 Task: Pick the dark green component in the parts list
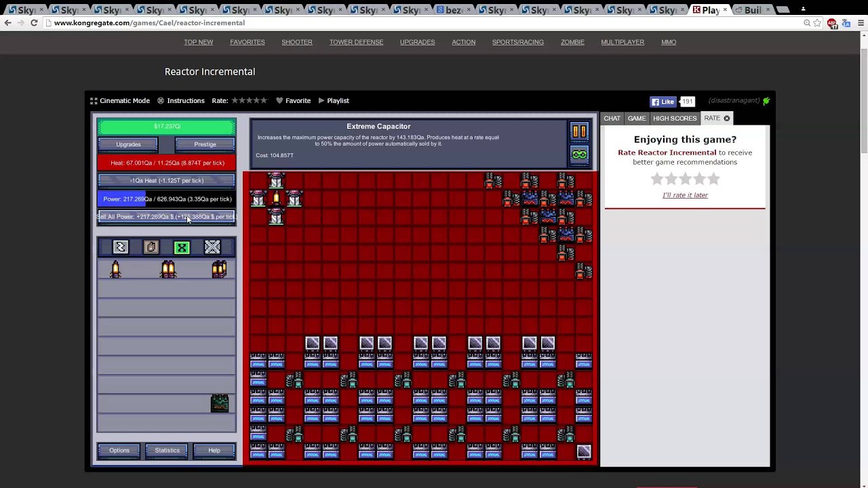pyautogui.click(x=219, y=403)
